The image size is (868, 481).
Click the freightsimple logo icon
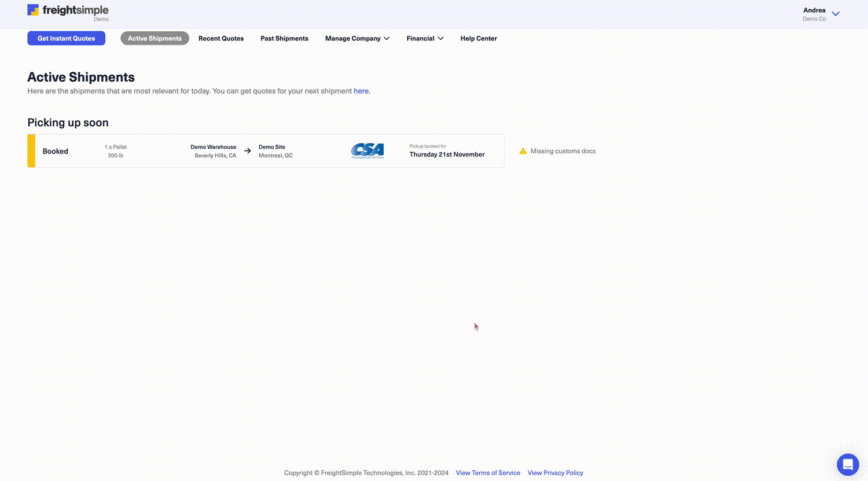click(x=33, y=10)
